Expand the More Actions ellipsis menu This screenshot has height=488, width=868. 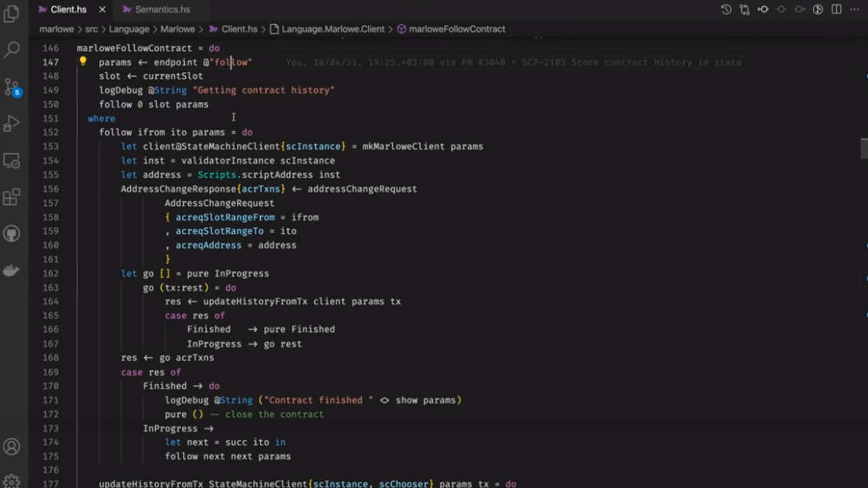click(x=855, y=9)
